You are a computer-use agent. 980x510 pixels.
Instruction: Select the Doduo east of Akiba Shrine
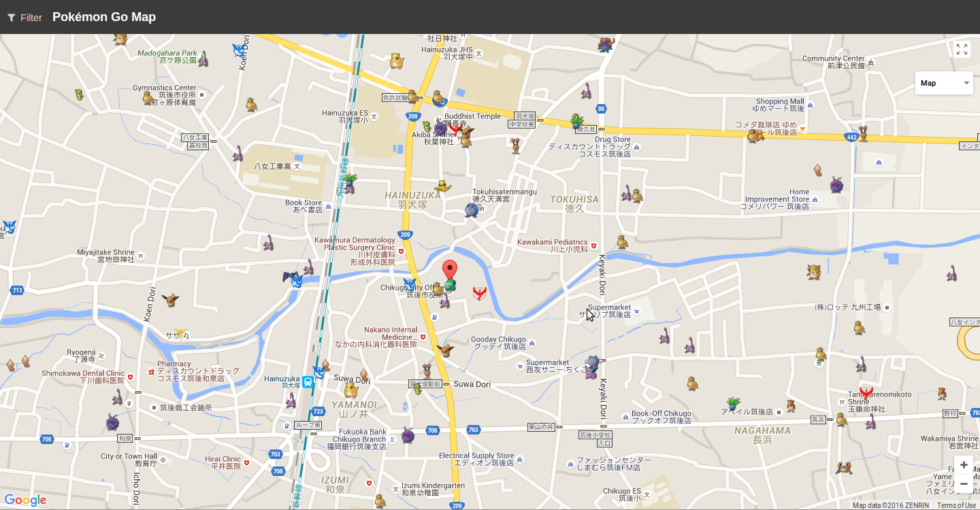(x=515, y=146)
